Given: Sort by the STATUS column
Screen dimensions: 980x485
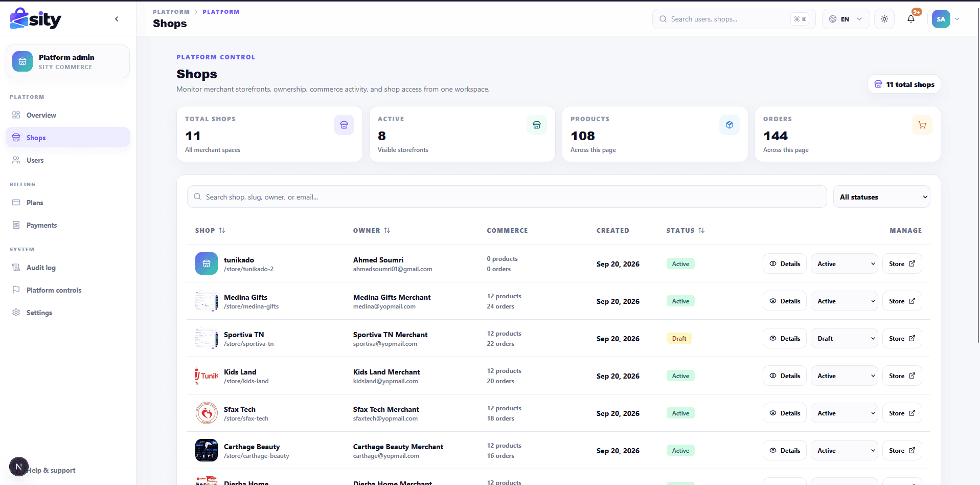Looking at the screenshot, I should (686, 231).
